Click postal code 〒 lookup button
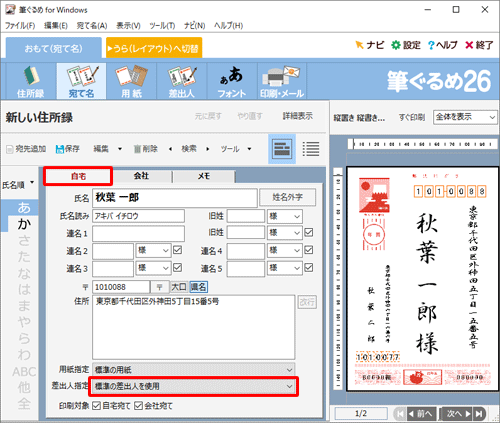The width and height of the screenshot is (500, 423). tap(159, 287)
